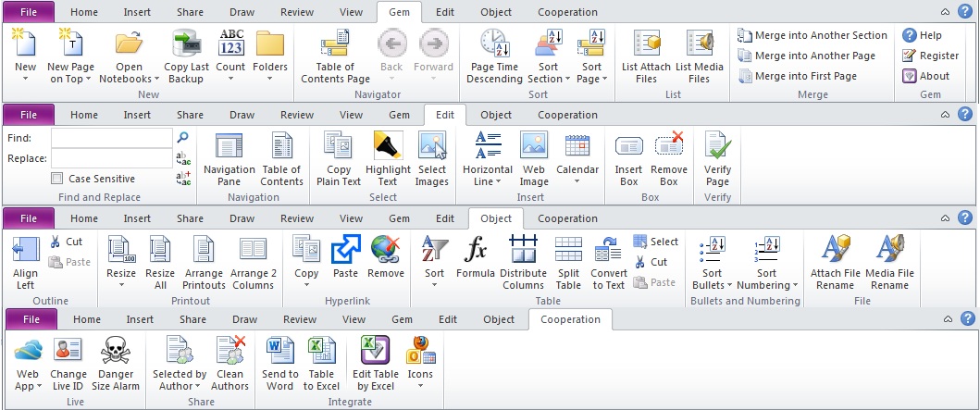The width and height of the screenshot is (980, 410).
Task: Click Resize All printouts icon
Action: point(160,249)
